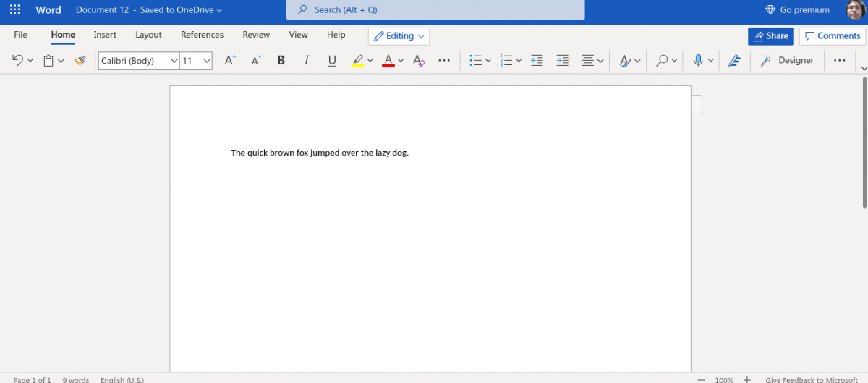Image resolution: width=868 pixels, height=383 pixels.
Task: Click the text alignment icon
Action: tap(588, 61)
